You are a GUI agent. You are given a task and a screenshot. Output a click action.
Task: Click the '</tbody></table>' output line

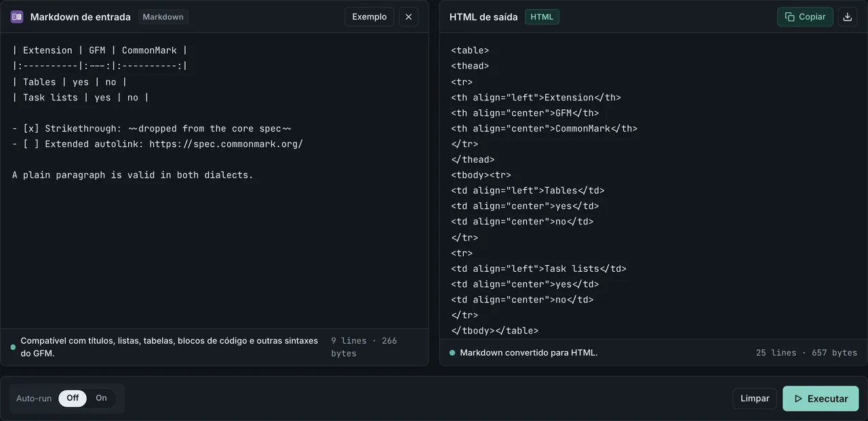494,331
